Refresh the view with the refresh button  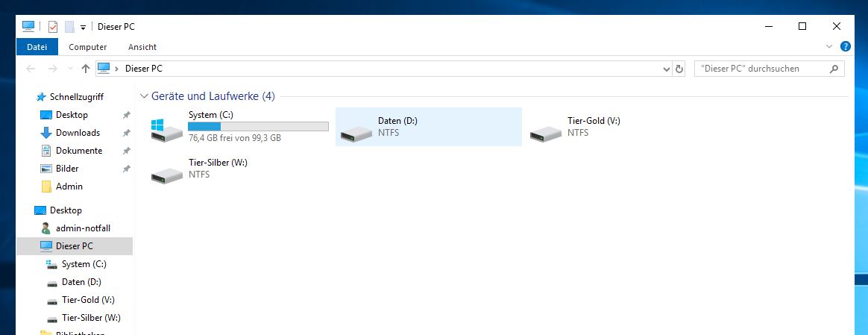coord(679,69)
